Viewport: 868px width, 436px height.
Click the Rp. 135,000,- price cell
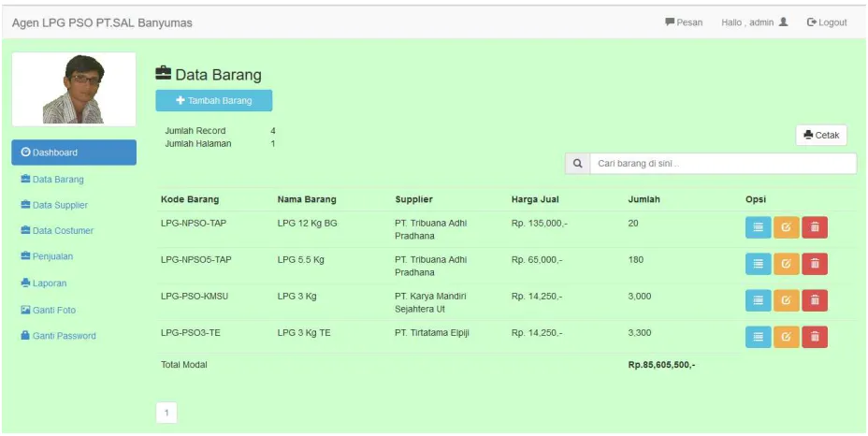tap(540, 224)
